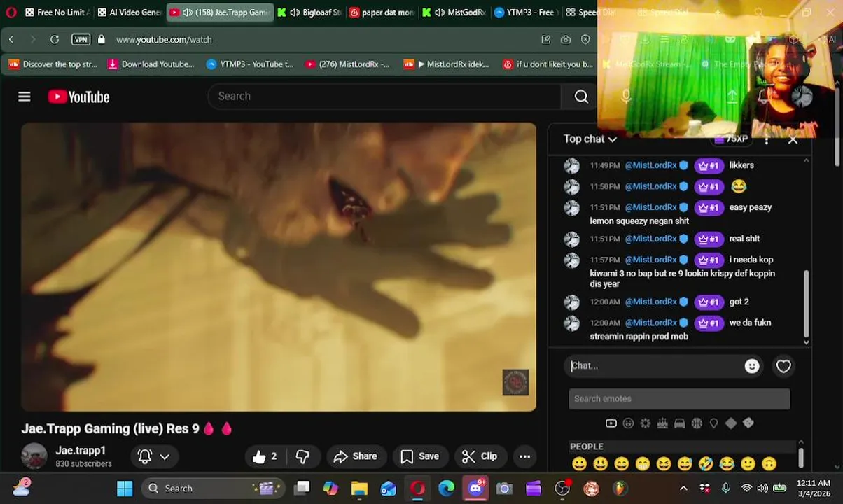Dislike the video with thumbs down

coord(302,456)
